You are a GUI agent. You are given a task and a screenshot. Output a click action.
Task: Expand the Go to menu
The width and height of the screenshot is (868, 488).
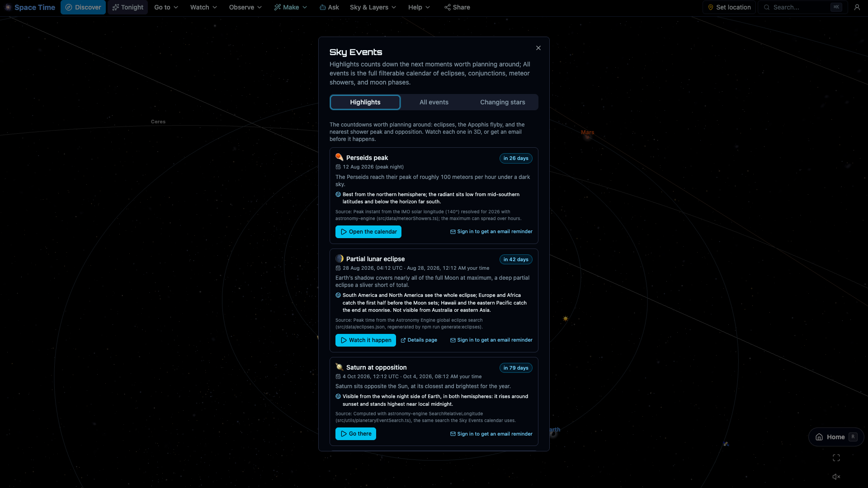coord(166,7)
